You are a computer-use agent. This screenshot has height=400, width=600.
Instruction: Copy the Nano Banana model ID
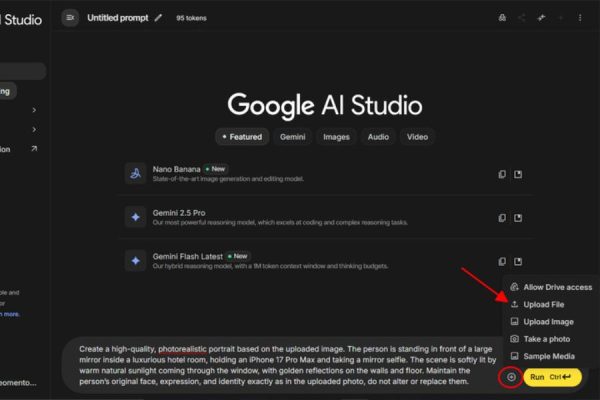502,174
